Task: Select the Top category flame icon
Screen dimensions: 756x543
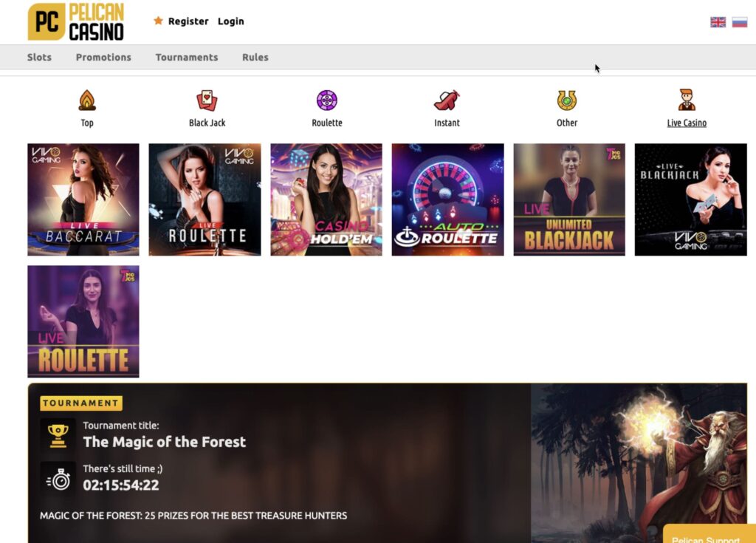Action: tap(87, 100)
